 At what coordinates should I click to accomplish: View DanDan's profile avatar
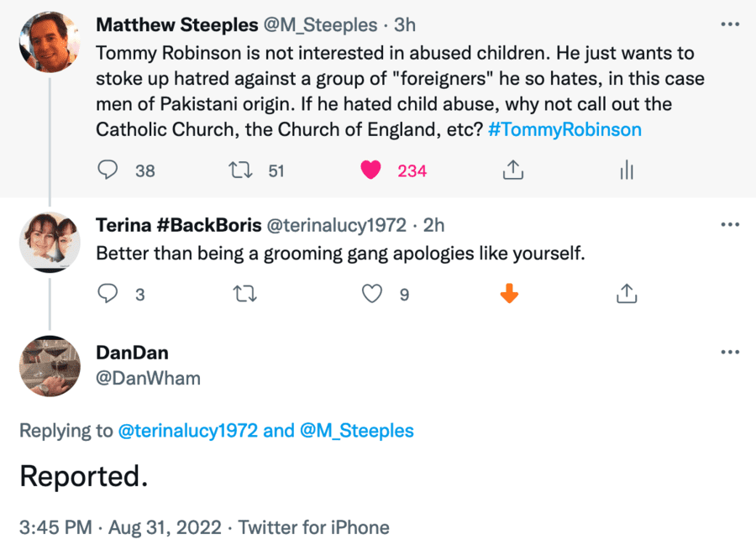[x=50, y=366]
